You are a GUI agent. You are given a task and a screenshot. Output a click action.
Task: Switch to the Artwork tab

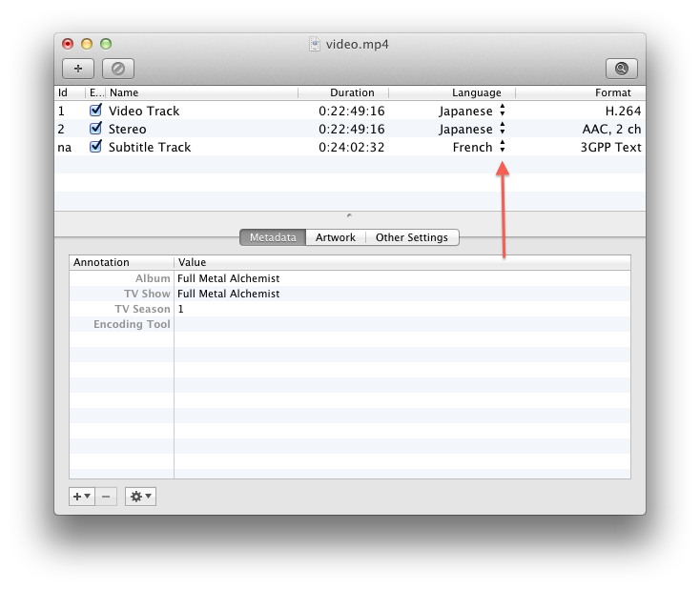click(336, 237)
